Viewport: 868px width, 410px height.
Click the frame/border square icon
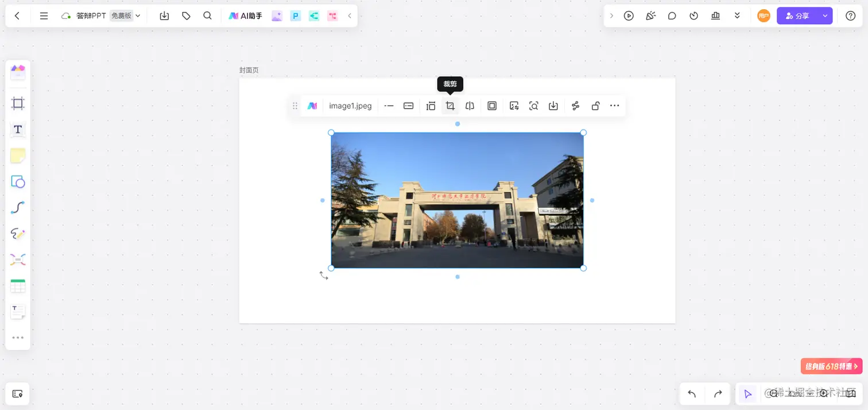click(492, 106)
